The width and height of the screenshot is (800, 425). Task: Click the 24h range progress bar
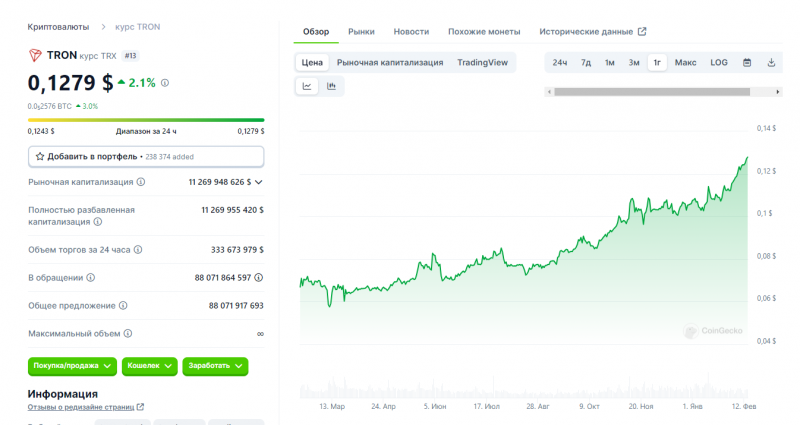[x=146, y=120]
